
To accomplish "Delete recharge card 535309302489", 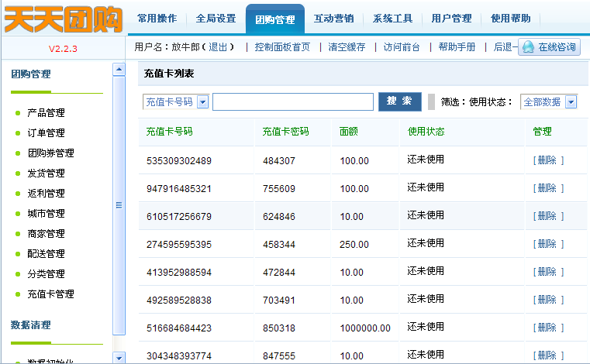I will (548, 160).
